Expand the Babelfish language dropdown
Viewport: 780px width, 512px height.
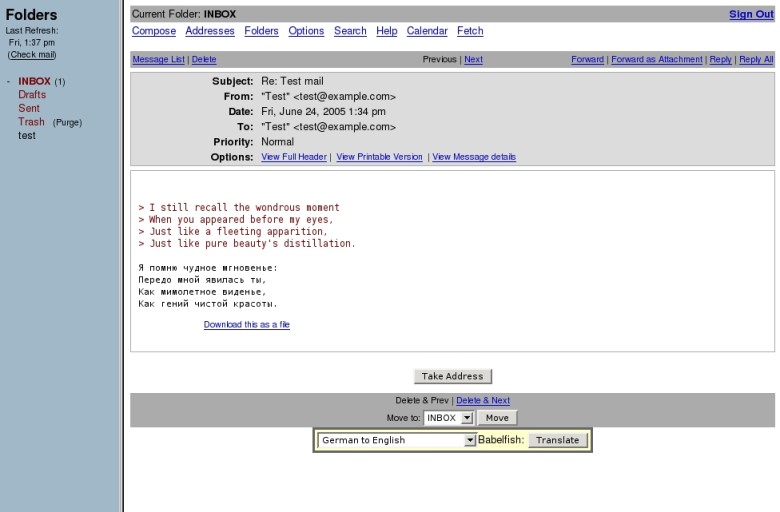click(470, 440)
